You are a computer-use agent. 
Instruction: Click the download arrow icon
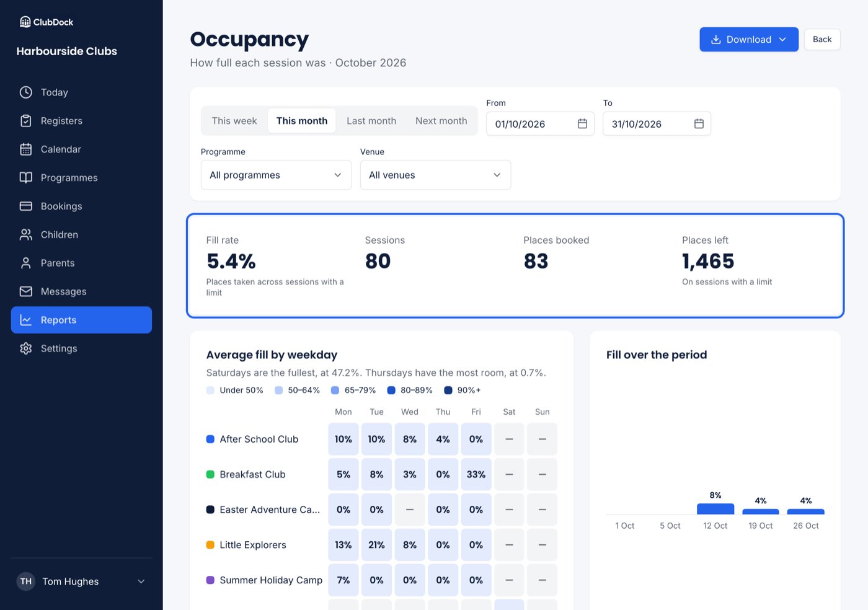coord(715,40)
